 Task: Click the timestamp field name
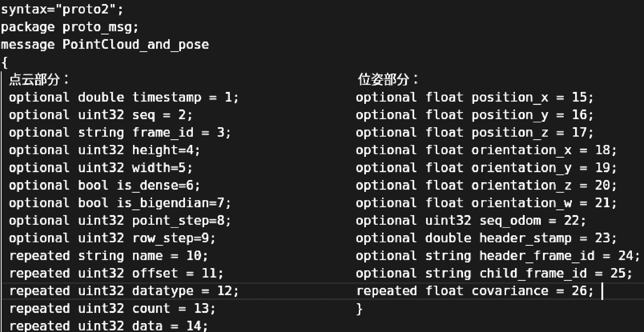(166, 97)
